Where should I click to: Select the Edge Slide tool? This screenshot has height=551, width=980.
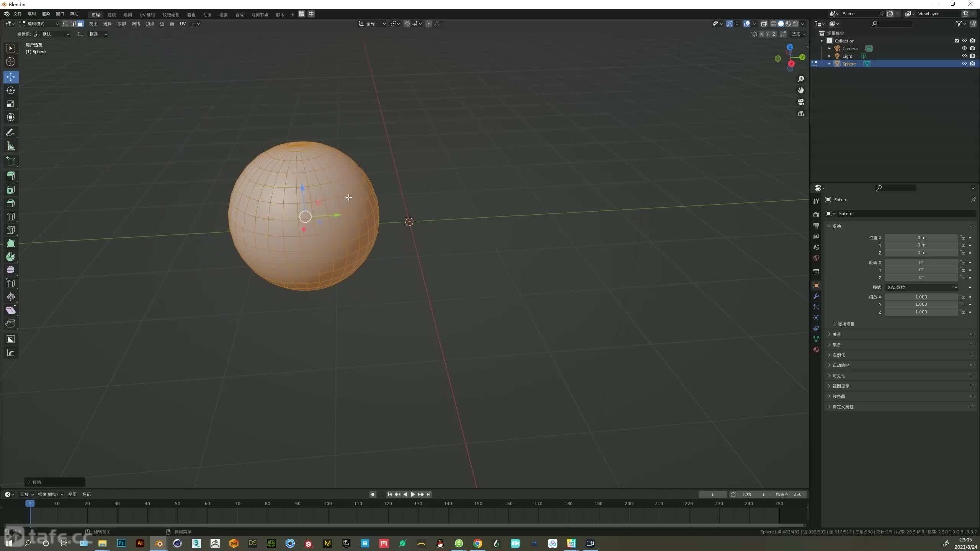(11, 284)
